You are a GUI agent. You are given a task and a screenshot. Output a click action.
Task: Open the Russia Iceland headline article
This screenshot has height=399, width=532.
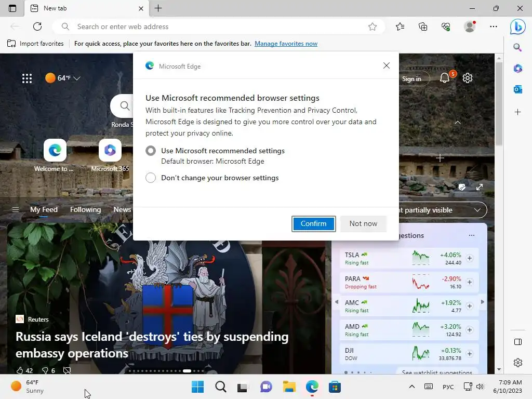[x=152, y=345]
